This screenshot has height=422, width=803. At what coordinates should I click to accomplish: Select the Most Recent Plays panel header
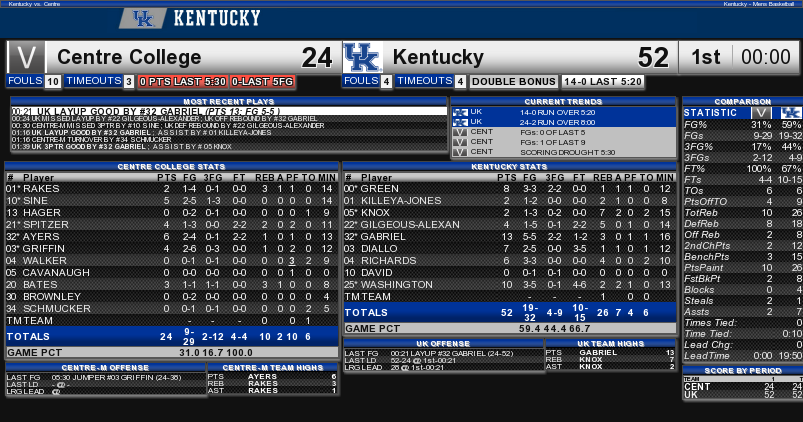(229, 101)
